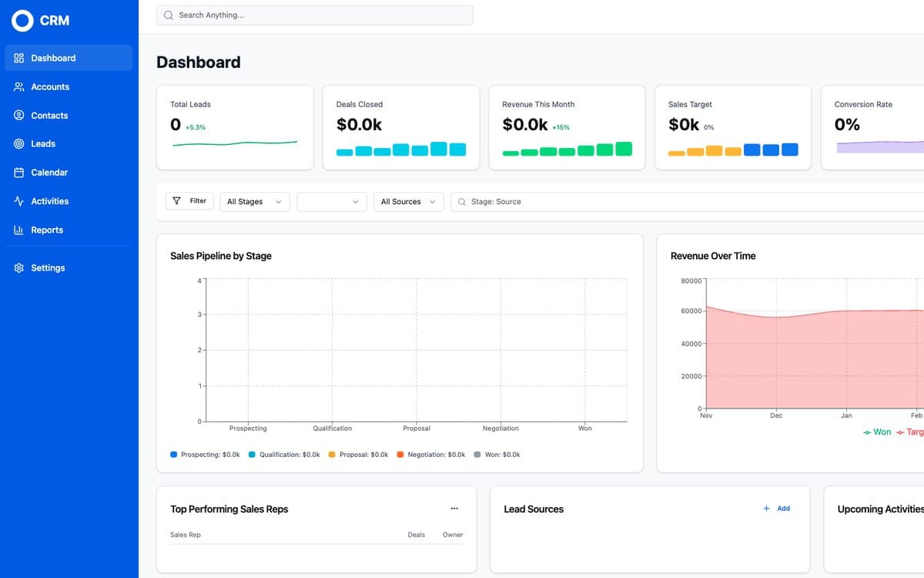Click the Owner column header
Image resolution: width=924 pixels, height=578 pixels.
pyautogui.click(x=453, y=534)
